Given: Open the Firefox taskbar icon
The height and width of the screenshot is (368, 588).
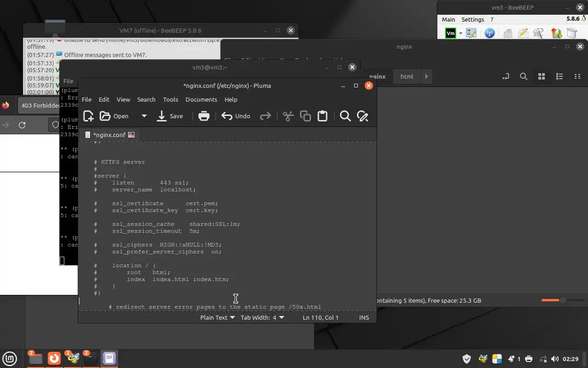Looking at the screenshot, I should pos(54,358).
